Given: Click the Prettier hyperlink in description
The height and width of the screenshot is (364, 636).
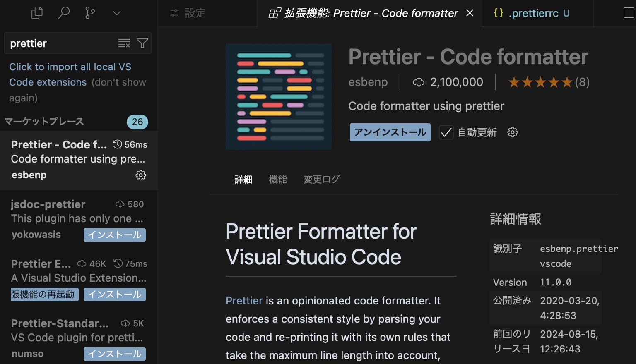Looking at the screenshot, I should [244, 301].
